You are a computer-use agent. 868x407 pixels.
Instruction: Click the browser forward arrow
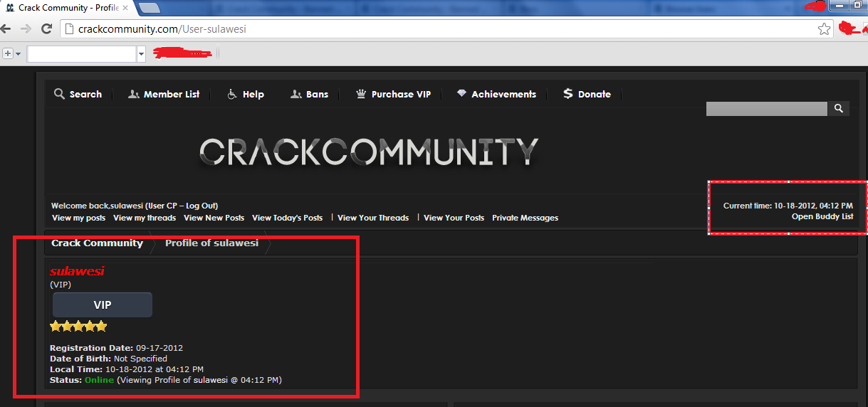(26, 29)
